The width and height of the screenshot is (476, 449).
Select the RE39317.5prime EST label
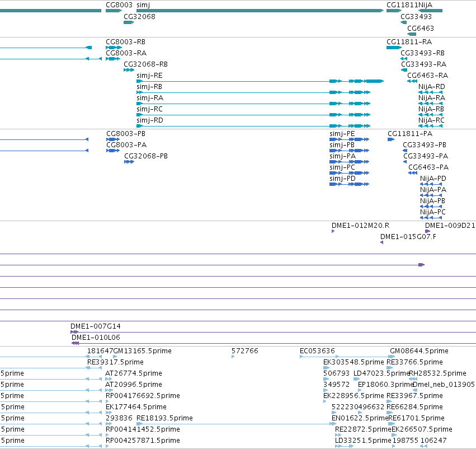tap(115, 362)
